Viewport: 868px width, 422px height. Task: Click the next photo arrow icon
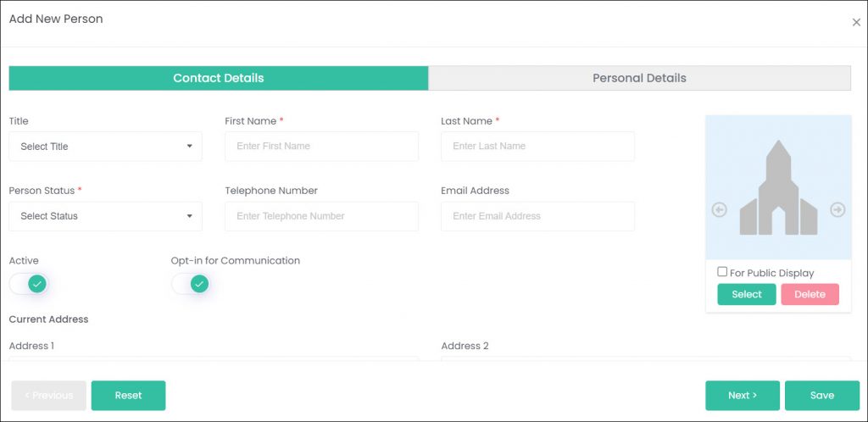click(x=837, y=210)
